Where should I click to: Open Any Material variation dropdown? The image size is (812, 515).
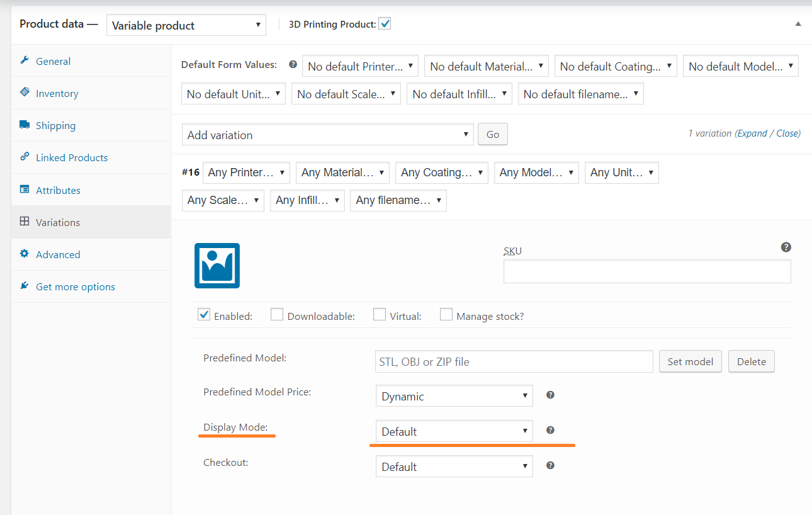point(342,173)
